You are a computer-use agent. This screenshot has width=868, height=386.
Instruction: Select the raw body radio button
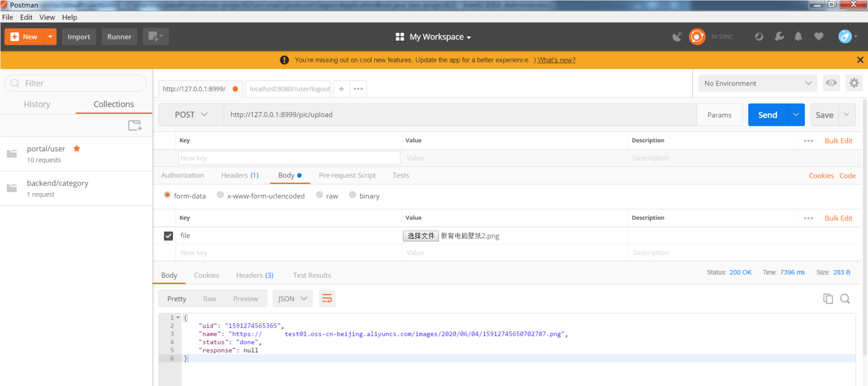pos(319,195)
